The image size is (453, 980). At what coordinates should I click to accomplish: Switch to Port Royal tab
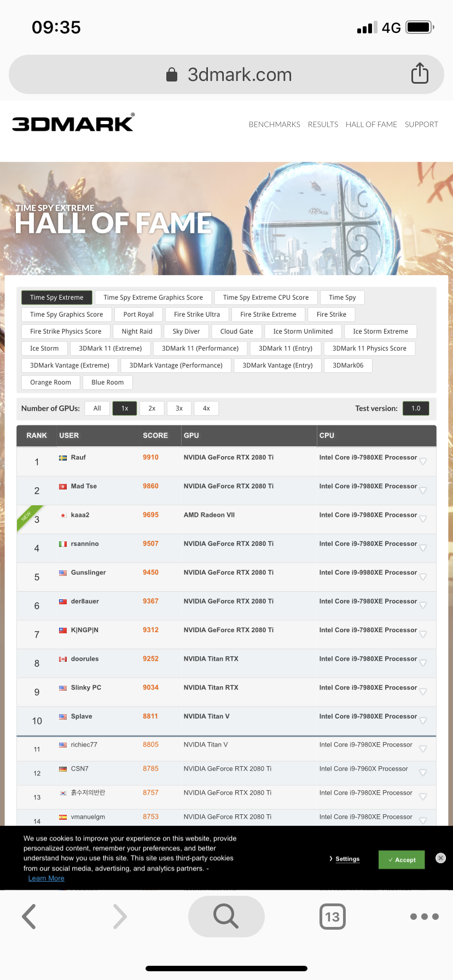[x=138, y=314]
